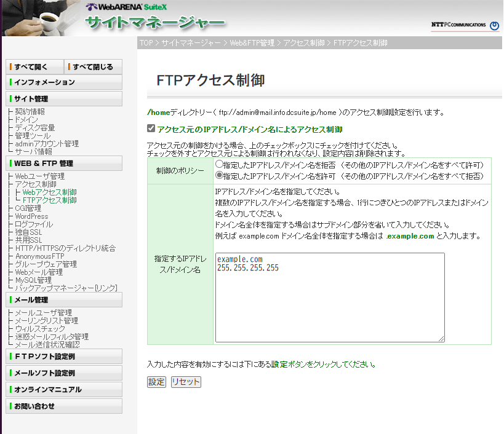Screen dimensions: 504x434
Task: Open the インフォメーション menu section
Action: [64, 82]
